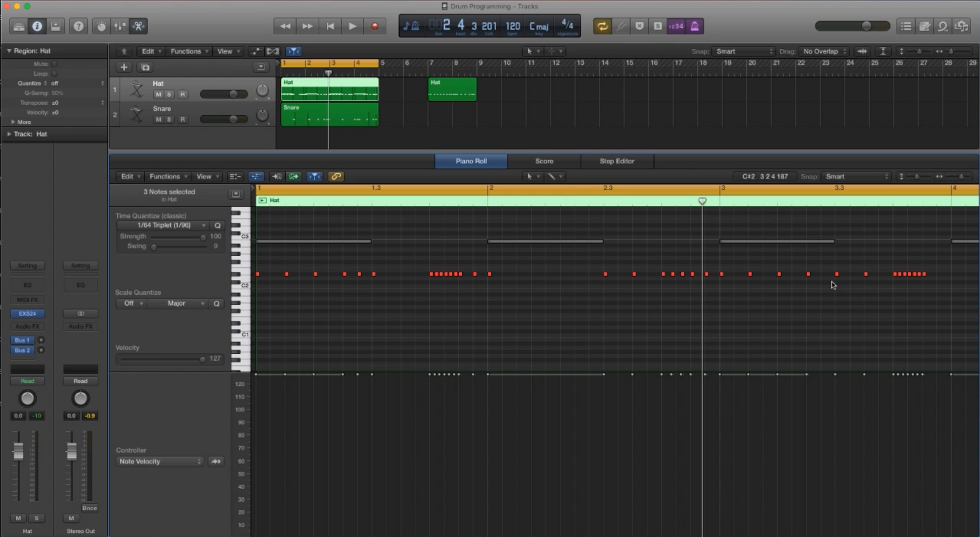The height and width of the screenshot is (537, 980).
Task: Enable the metronome click icon
Action: tap(694, 26)
